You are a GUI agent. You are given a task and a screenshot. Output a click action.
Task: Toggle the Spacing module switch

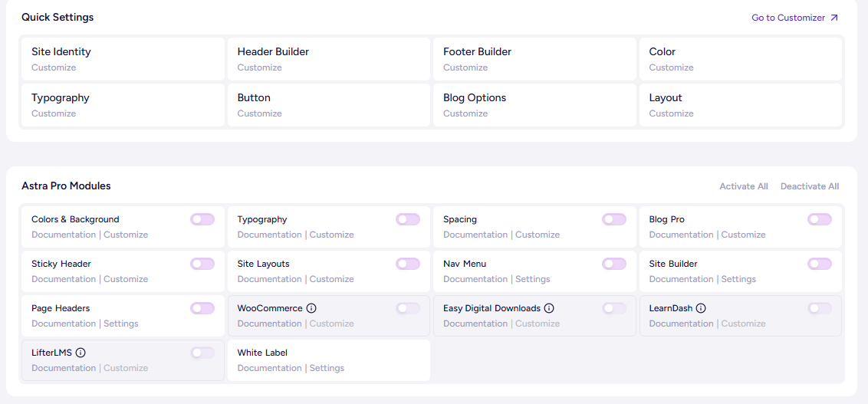[x=614, y=219]
